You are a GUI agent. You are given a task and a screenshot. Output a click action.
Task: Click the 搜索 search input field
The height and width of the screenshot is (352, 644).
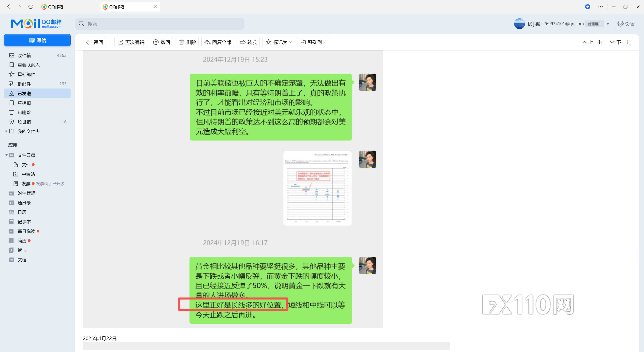160,24
